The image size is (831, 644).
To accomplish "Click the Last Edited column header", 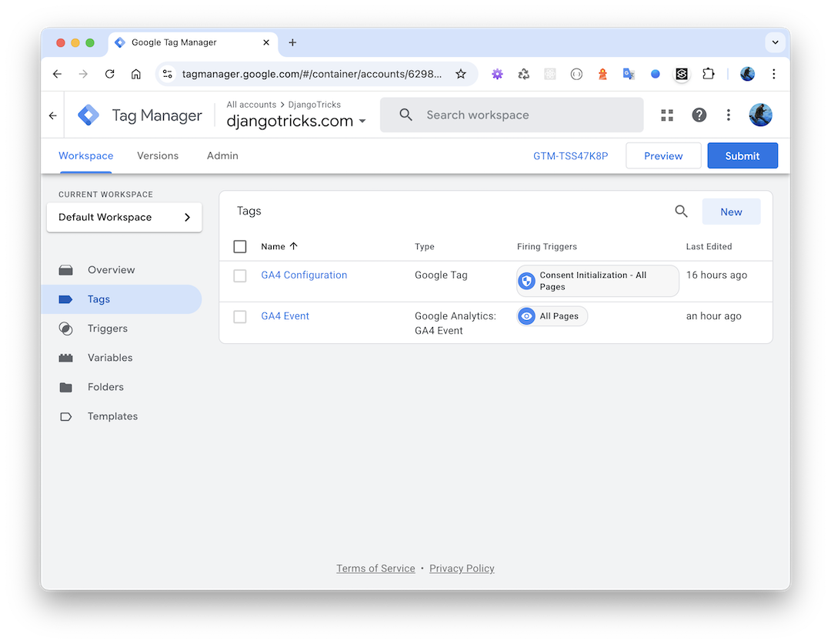I will [709, 246].
